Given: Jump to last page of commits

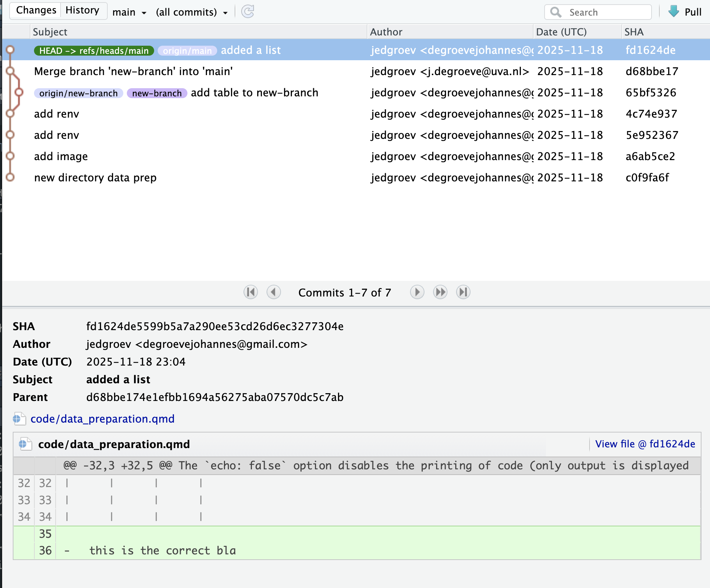Looking at the screenshot, I should (463, 292).
